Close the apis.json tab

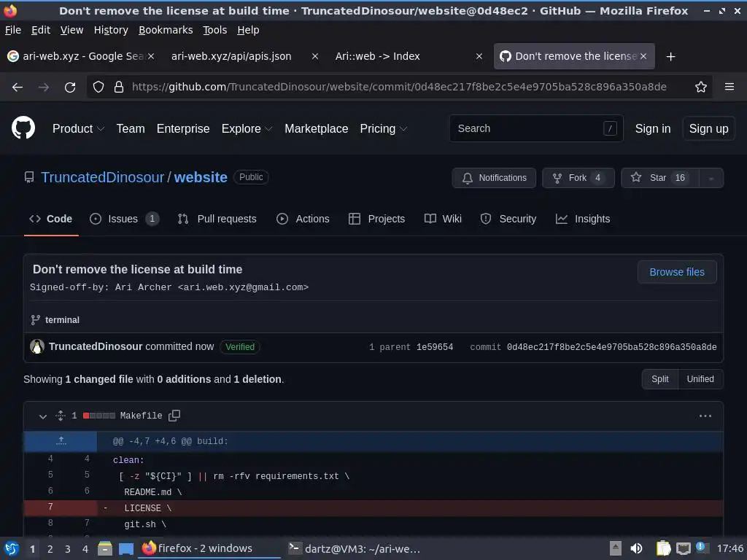point(315,56)
